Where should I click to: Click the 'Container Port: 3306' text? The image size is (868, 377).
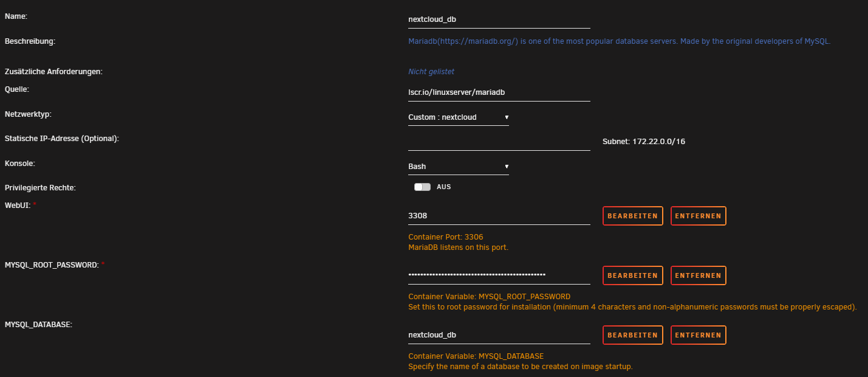coord(446,237)
